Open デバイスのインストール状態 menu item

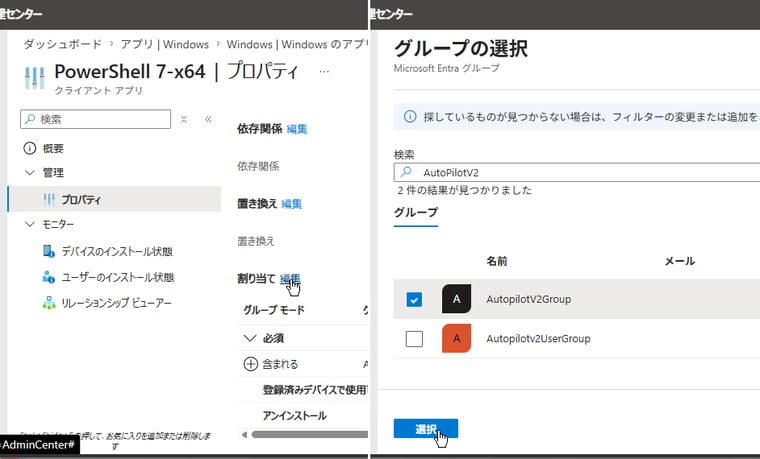tap(115, 251)
